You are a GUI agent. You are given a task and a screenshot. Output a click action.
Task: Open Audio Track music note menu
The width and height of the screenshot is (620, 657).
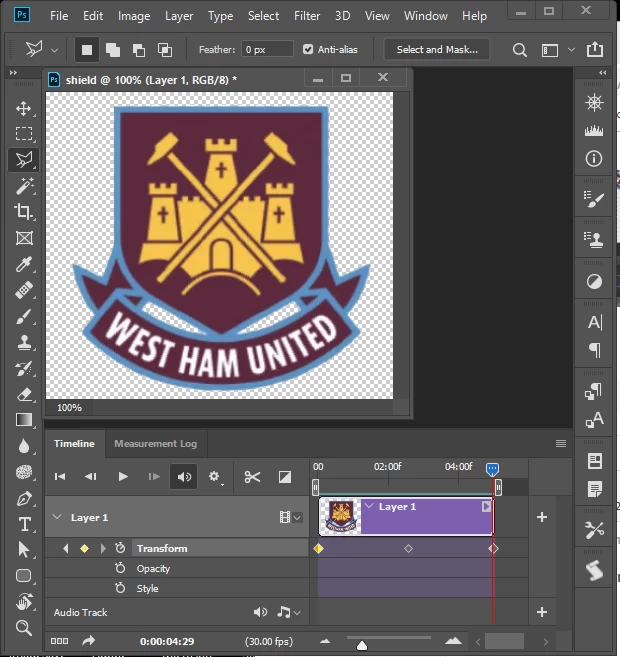click(x=288, y=612)
